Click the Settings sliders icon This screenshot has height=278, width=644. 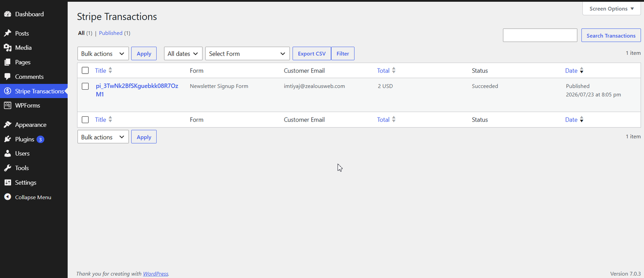[8, 182]
